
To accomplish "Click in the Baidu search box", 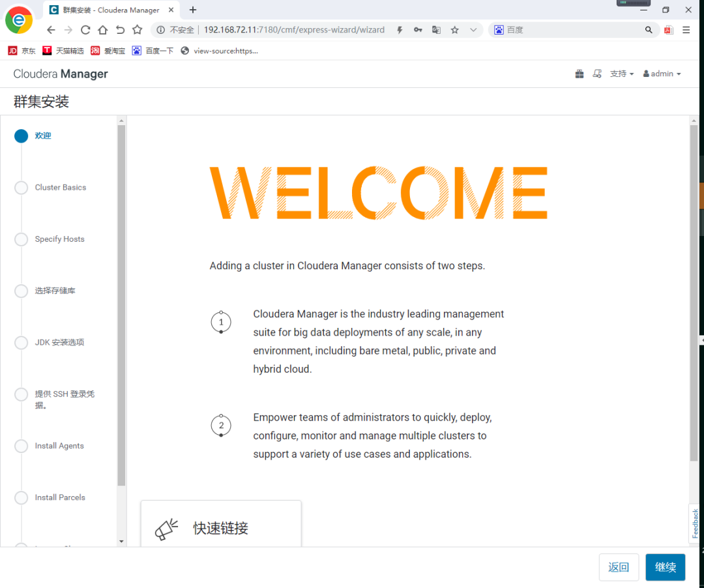I will click(x=575, y=30).
